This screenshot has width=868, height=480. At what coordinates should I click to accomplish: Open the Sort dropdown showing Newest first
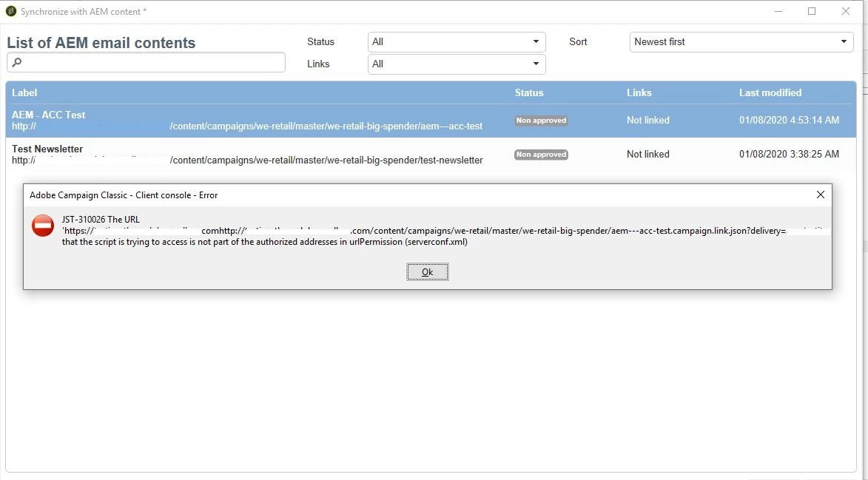click(x=741, y=42)
